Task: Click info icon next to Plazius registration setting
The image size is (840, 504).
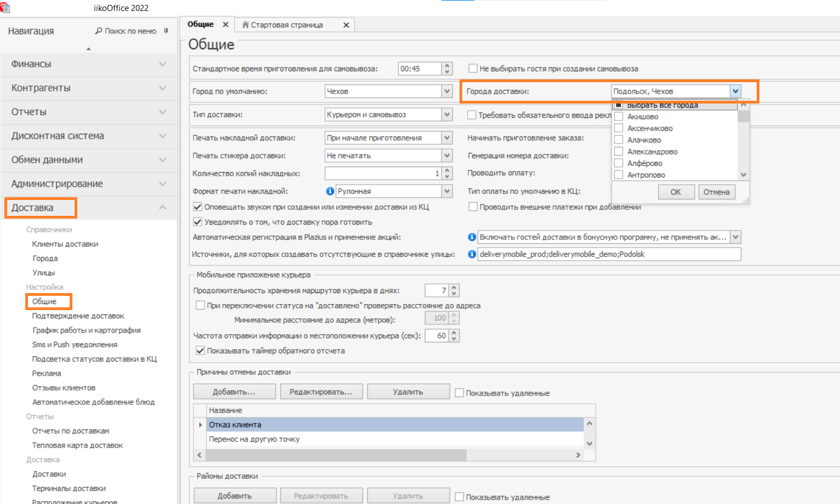Action: [x=472, y=237]
